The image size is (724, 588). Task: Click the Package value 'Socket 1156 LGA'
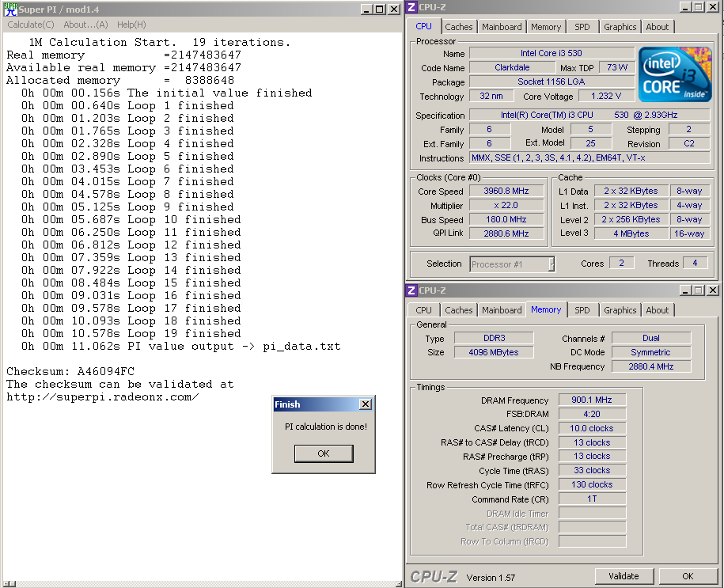[x=552, y=82]
